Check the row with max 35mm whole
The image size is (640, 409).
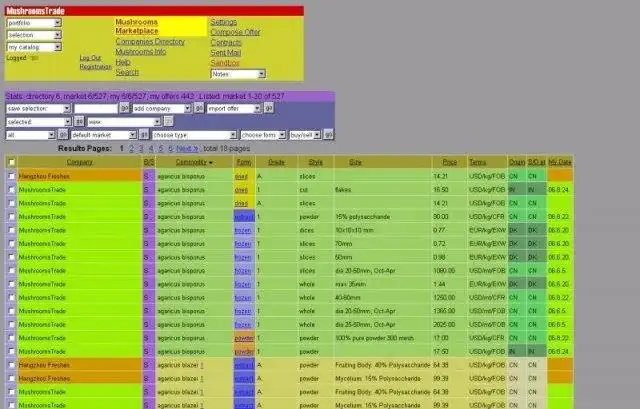click(x=12, y=284)
